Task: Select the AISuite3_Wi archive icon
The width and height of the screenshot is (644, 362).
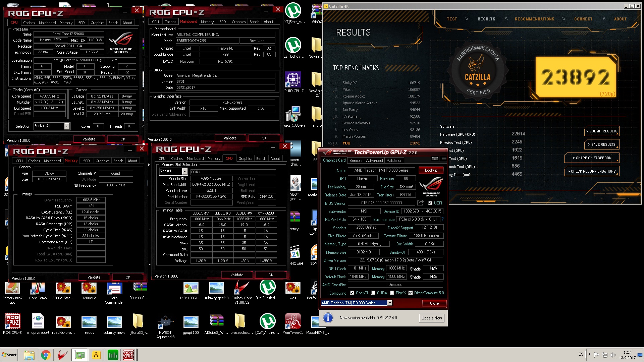Action: (216, 324)
